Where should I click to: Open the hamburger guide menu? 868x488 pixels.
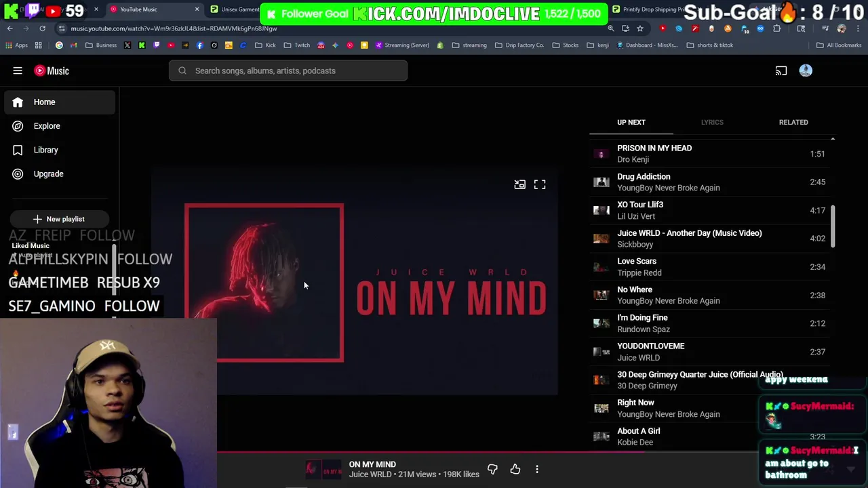point(18,70)
